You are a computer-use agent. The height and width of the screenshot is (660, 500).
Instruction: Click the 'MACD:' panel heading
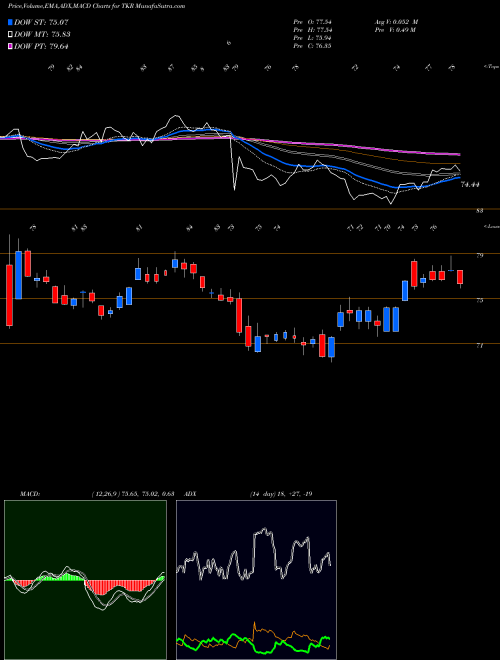point(29,494)
